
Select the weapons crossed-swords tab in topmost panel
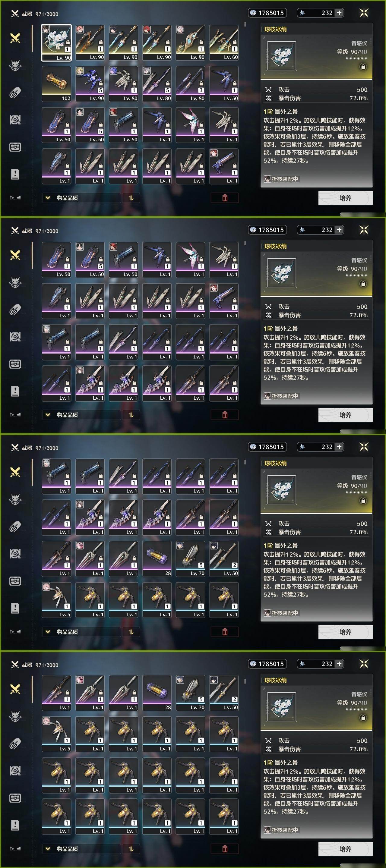click(15, 38)
